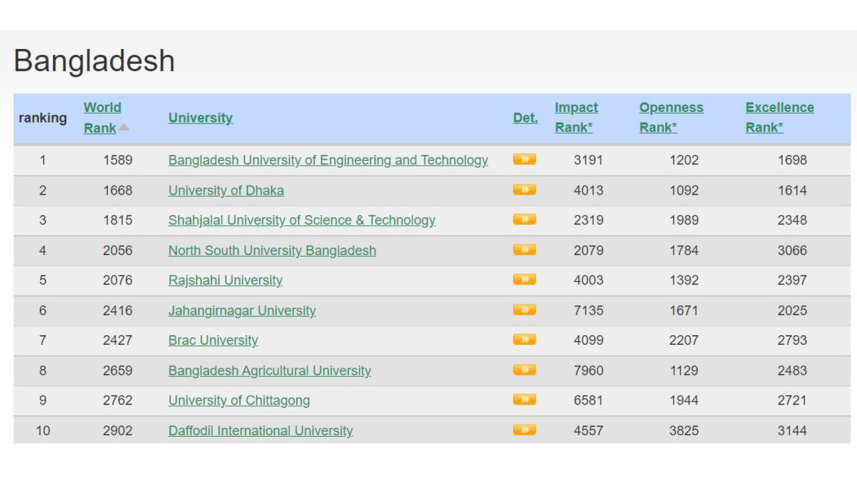Click the University column header link
The image size is (857, 482).
tap(200, 118)
